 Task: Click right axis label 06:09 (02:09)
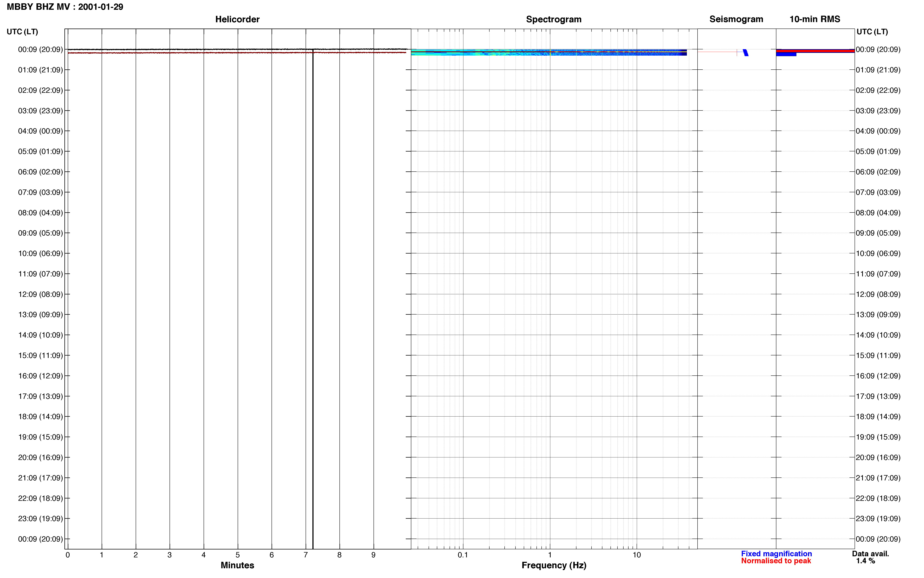[x=878, y=172]
